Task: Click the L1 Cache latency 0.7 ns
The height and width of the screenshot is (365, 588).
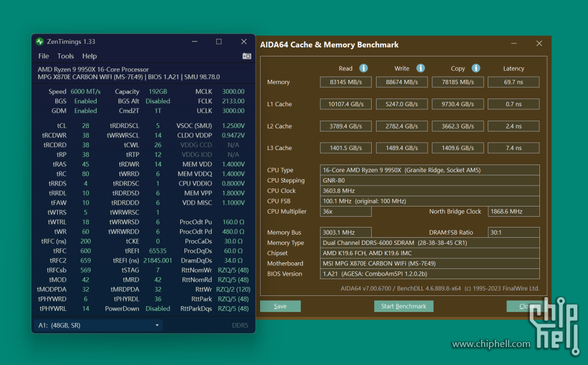Action: (514, 104)
